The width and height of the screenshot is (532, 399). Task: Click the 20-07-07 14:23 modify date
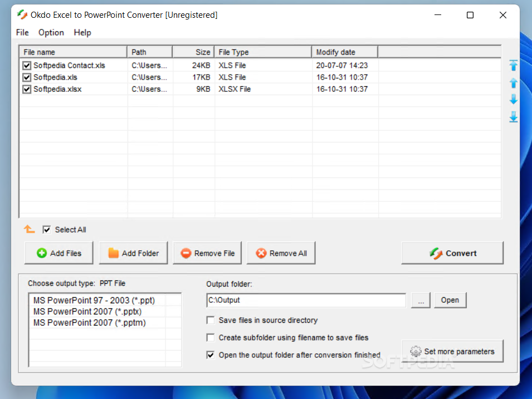pos(341,66)
